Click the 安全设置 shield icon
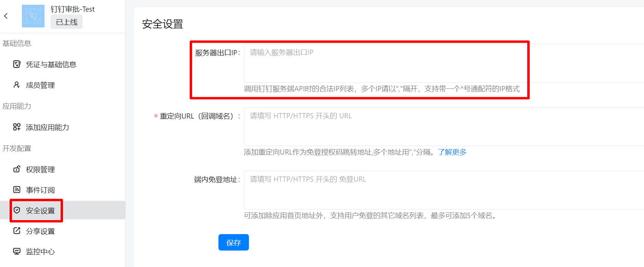644x267 pixels. (x=17, y=210)
